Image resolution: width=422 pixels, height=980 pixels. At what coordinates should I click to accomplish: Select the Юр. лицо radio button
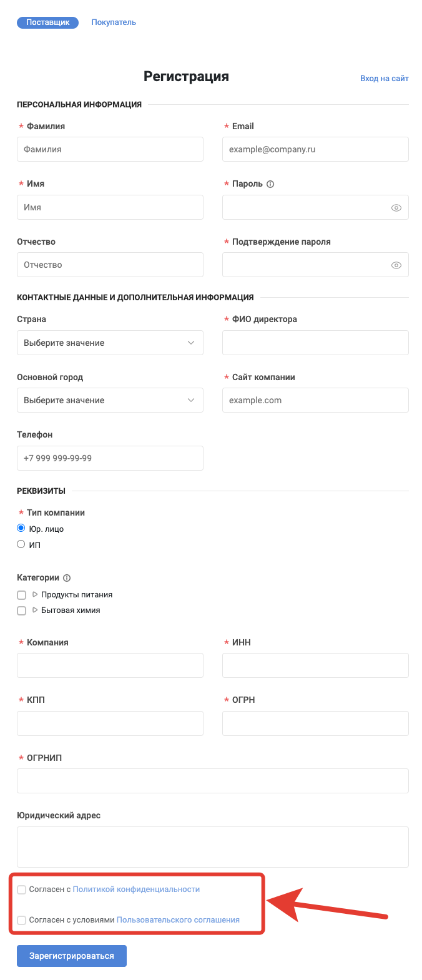click(21, 528)
